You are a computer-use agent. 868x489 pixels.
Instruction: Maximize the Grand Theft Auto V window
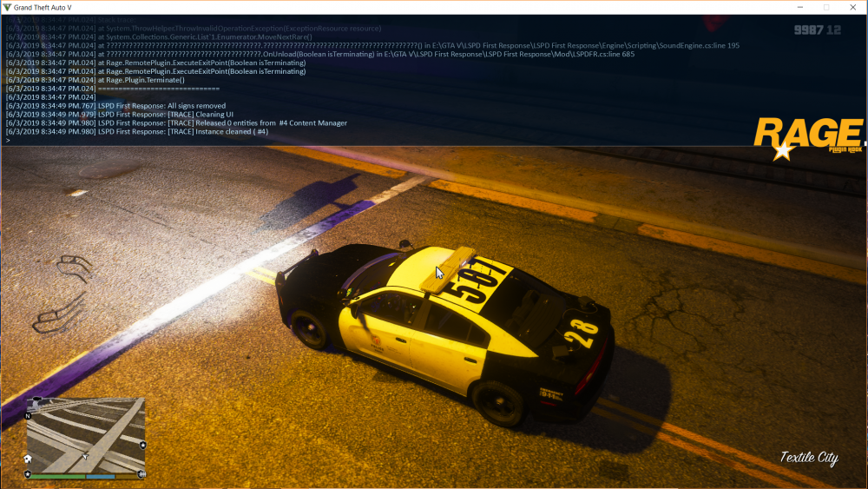click(826, 7)
